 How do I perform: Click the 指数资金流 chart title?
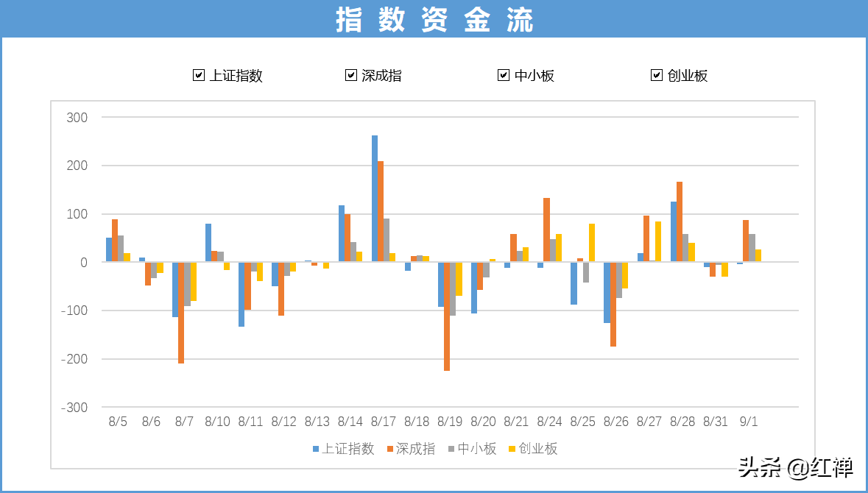tap(434, 19)
